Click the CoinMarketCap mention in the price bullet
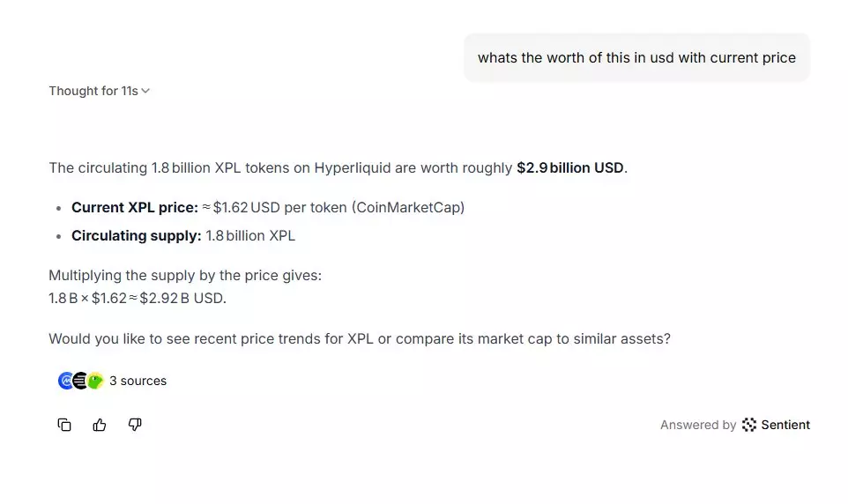848x504 pixels. (x=408, y=208)
